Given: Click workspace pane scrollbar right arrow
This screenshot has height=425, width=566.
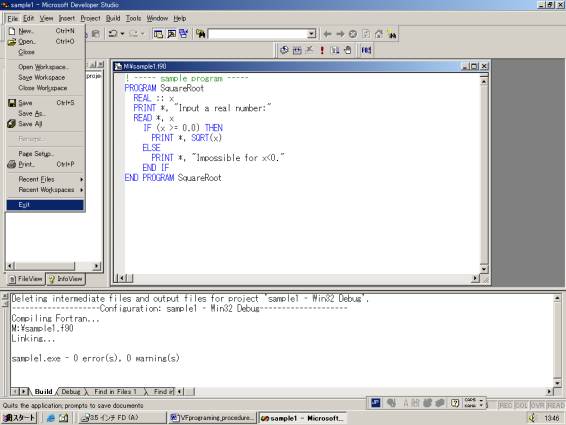Looking at the screenshot, I should click(96, 266).
